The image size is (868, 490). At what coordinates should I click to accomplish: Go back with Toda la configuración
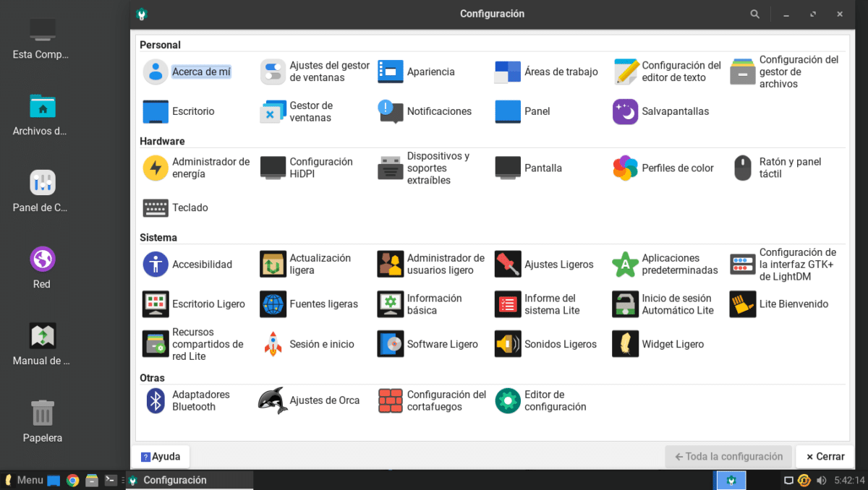(x=727, y=456)
